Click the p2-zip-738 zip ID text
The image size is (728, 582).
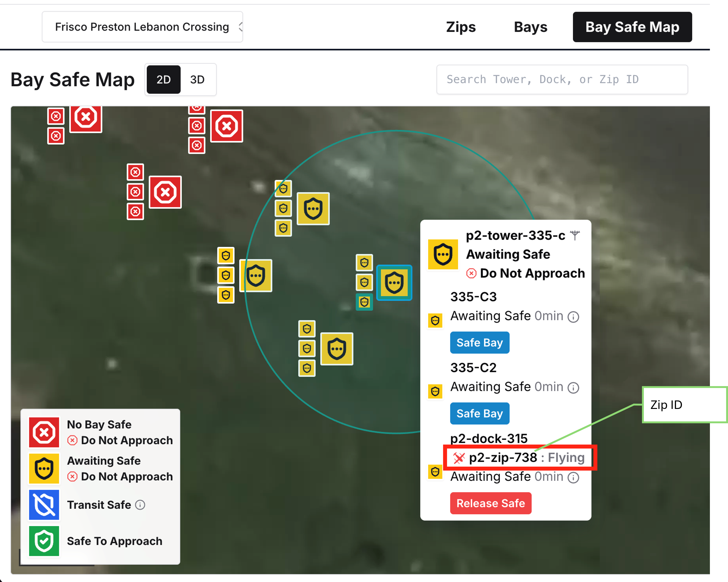pos(503,457)
